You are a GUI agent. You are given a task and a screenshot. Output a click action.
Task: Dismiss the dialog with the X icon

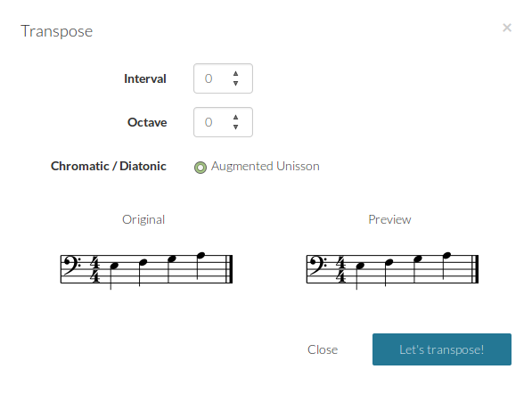tap(507, 28)
